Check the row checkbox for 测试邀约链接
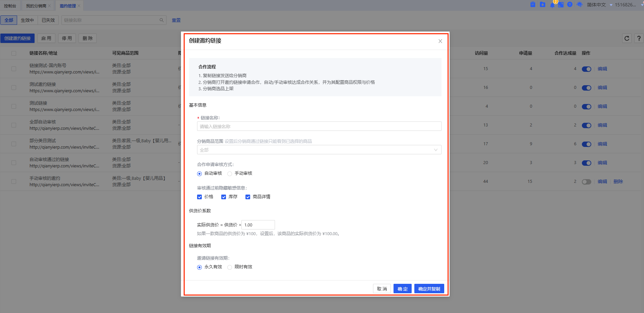This screenshot has height=313, width=644. tap(14, 88)
